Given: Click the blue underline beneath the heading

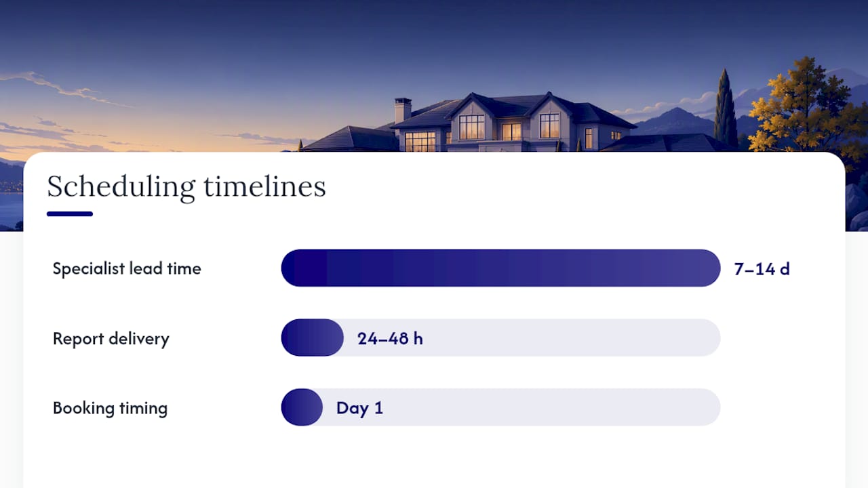Looking at the screenshot, I should [70, 214].
